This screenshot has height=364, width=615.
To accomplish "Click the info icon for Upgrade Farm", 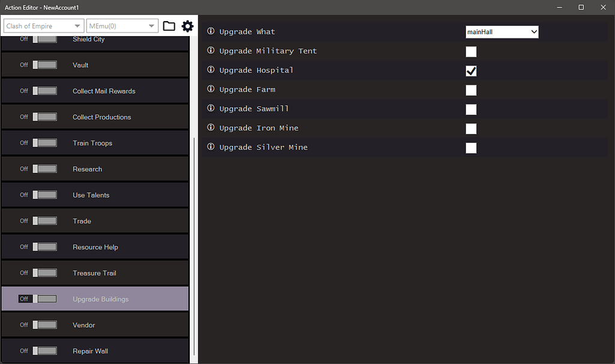I will [x=210, y=89].
